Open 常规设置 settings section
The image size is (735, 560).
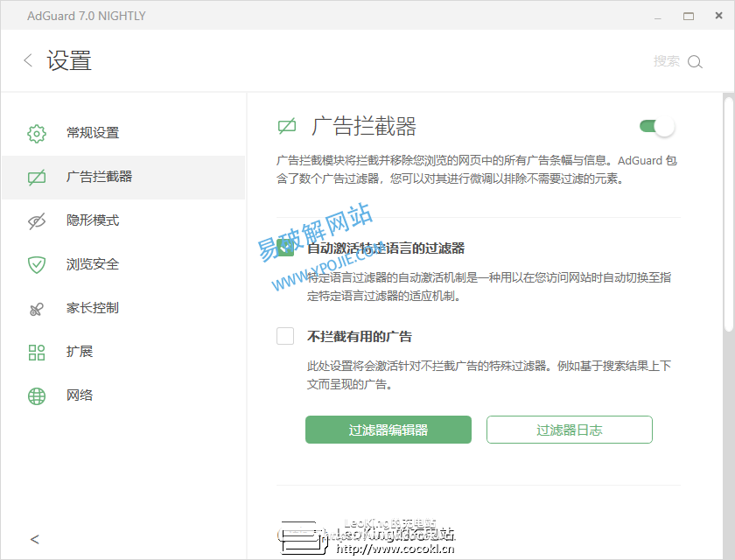click(123, 134)
